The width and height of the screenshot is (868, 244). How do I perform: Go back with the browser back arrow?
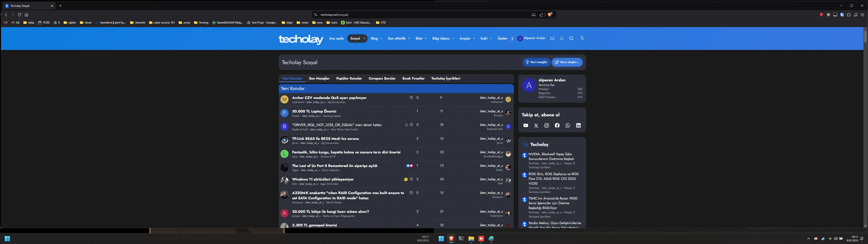pyautogui.click(x=6, y=15)
